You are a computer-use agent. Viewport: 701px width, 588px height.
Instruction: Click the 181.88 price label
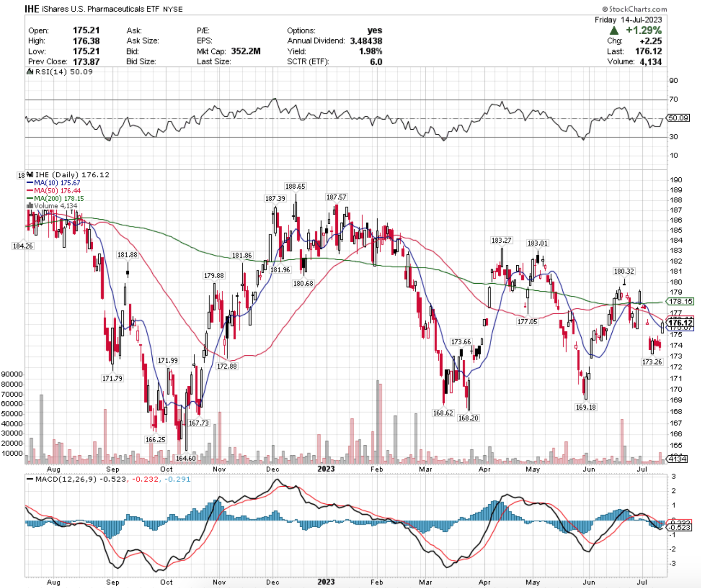(127, 254)
